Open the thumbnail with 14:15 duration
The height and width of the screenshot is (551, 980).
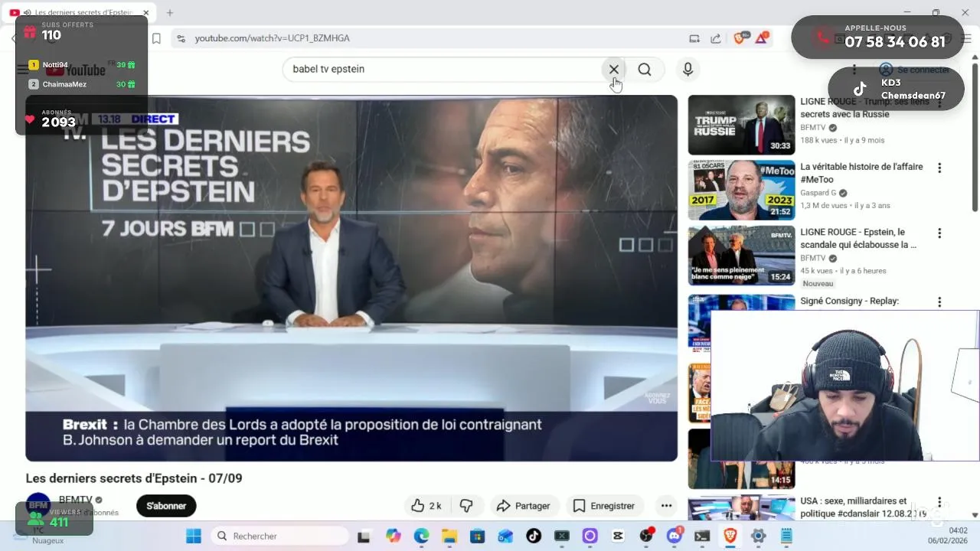coord(741,458)
